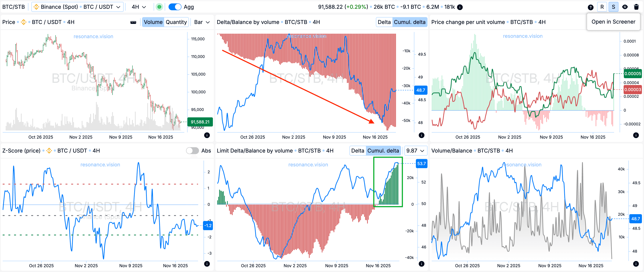Click the S mode button
Viewport: 644px width, 272px height.
coord(613,7)
